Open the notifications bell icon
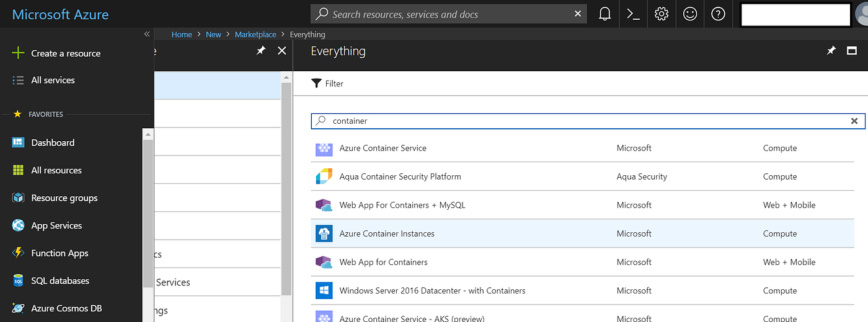868x322 pixels. tap(605, 14)
